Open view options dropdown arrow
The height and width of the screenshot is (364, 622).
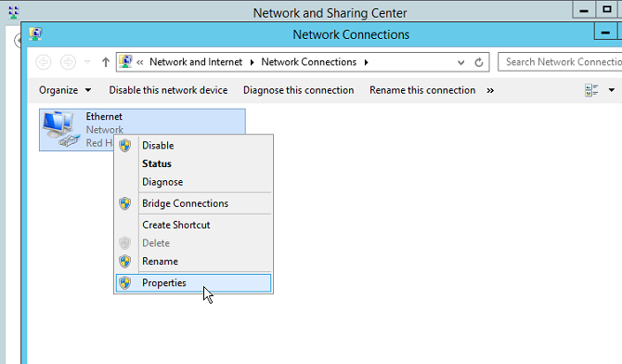pyautogui.click(x=612, y=90)
